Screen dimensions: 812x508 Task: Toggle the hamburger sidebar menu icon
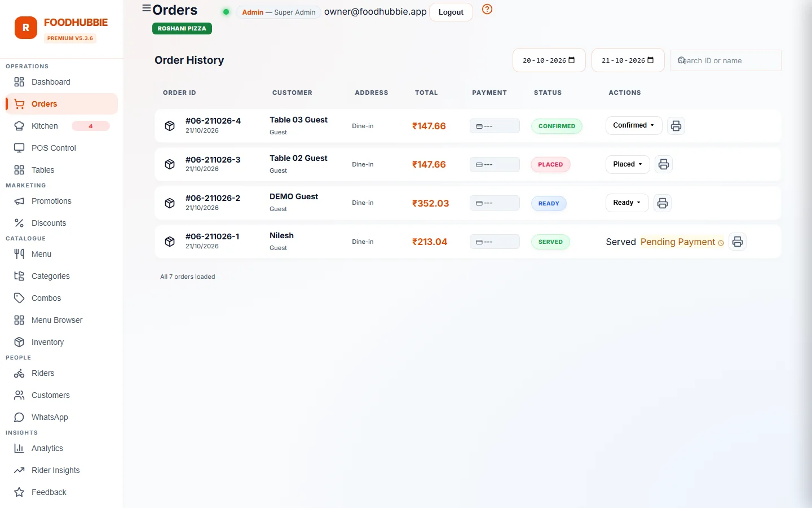coord(147,8)
